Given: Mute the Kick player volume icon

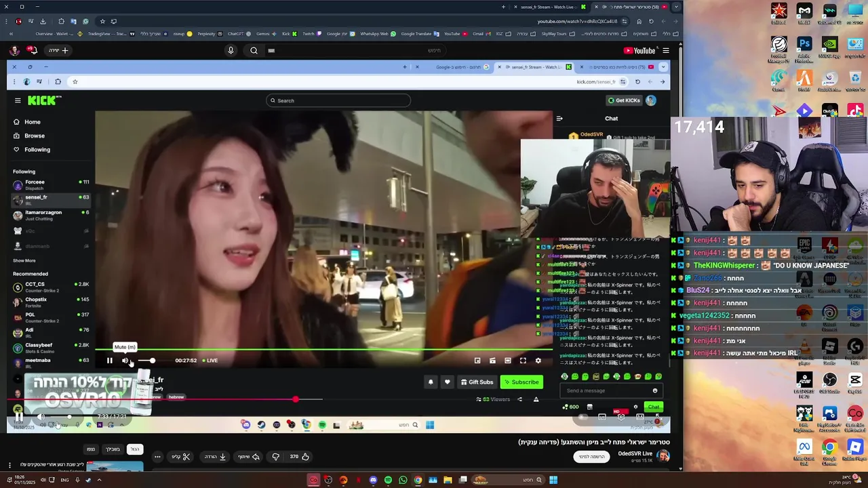Looking at the screenshot, I should [x=125, y=361].
